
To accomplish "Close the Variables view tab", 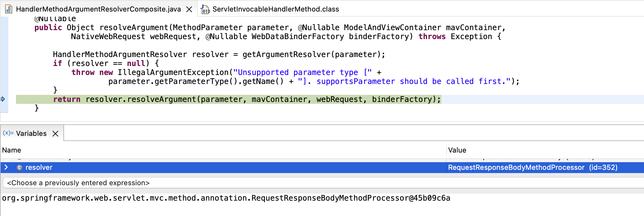I will pyautogui.click(x=55, y=133).
